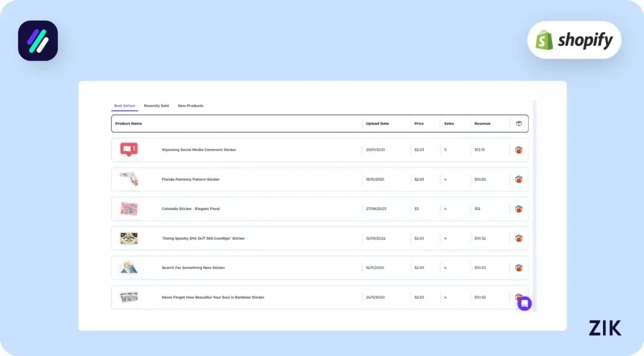Click the Sales column header

pyautogui.click(x=449, y=123)
